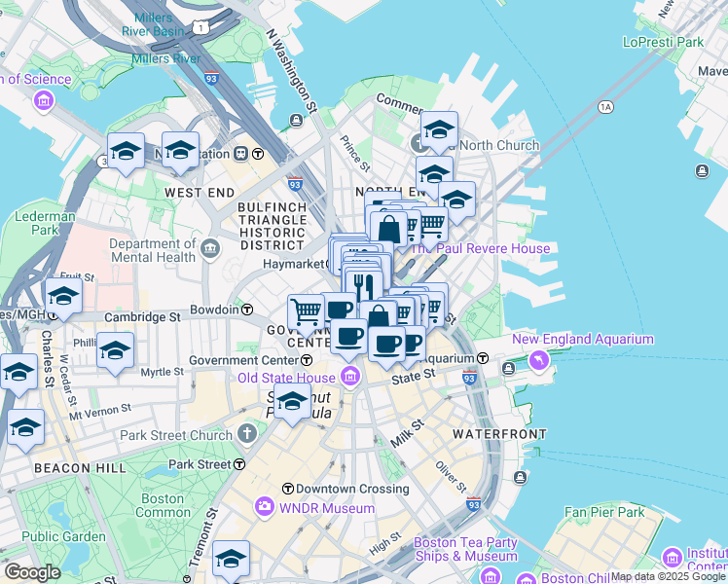Click the shopping cart marker at Government Center
The image size is (728, 584).
click(306, 314)
